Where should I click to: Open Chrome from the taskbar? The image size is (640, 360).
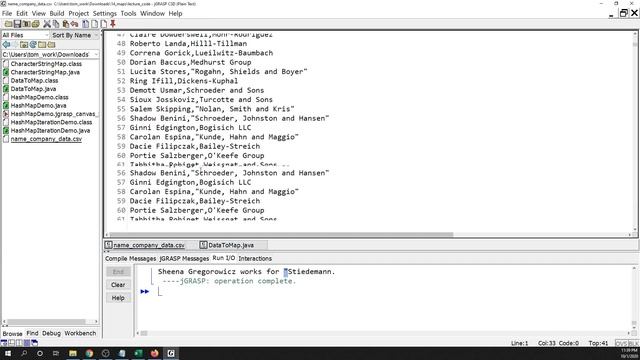[89, 353]
